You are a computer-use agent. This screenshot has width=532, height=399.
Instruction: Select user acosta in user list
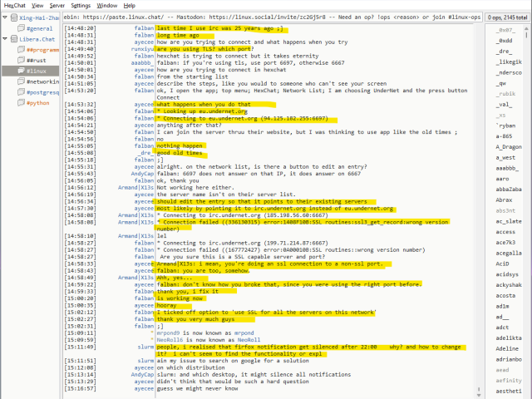(505, 296)
